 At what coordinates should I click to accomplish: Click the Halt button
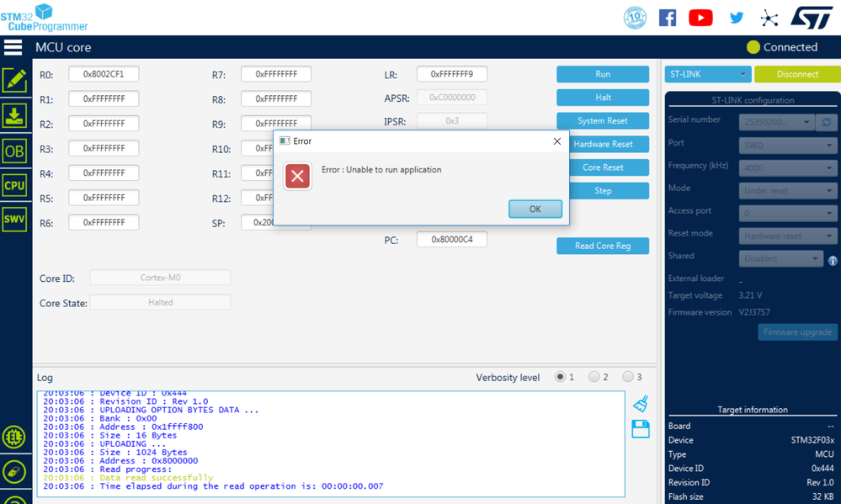pos(603,98)
